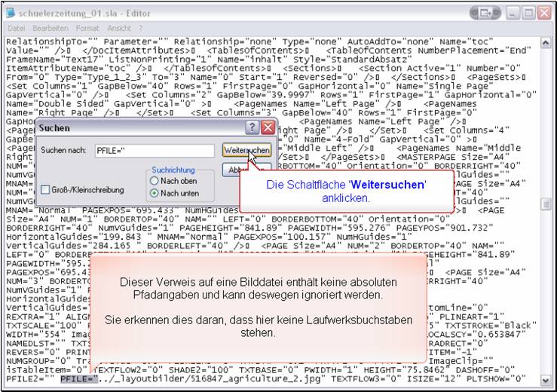Image resolution: width=557 pixels, height=392 pixels.
Task: Maximize the editor window
Action: click(529, 13)
